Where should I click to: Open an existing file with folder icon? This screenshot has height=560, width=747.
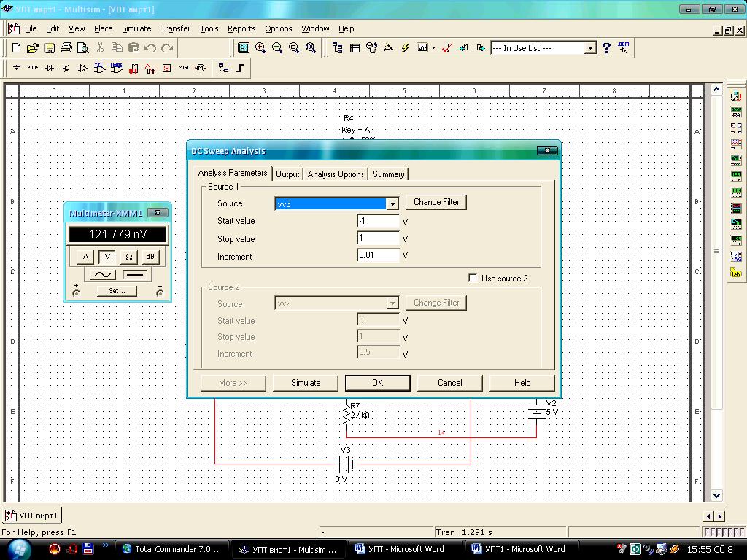tap(32, 48)
